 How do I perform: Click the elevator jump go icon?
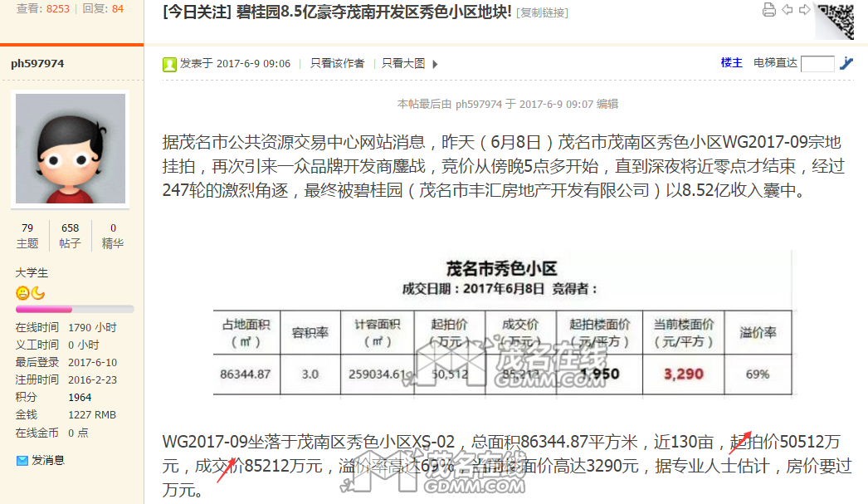click(x=846, y=63)
